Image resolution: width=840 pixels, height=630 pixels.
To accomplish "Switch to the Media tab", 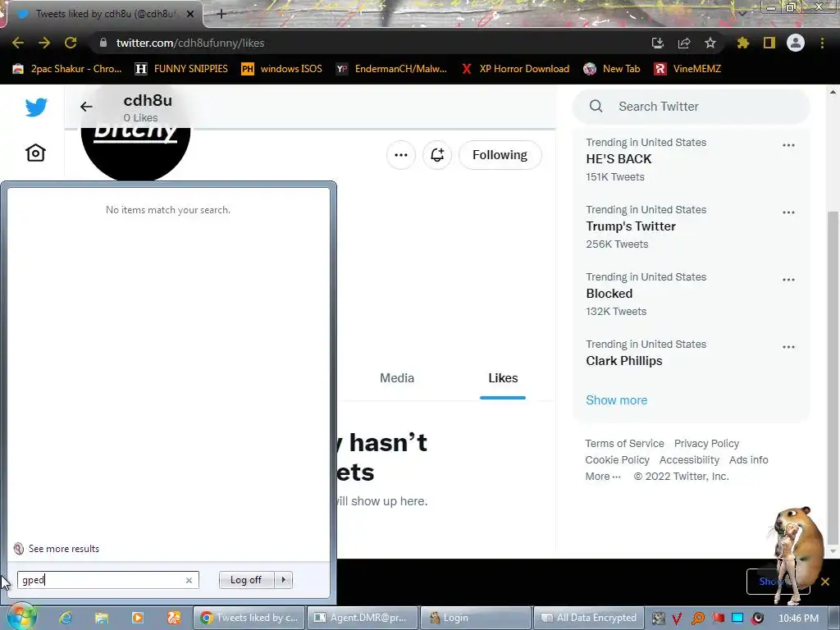I will (396, 378).
